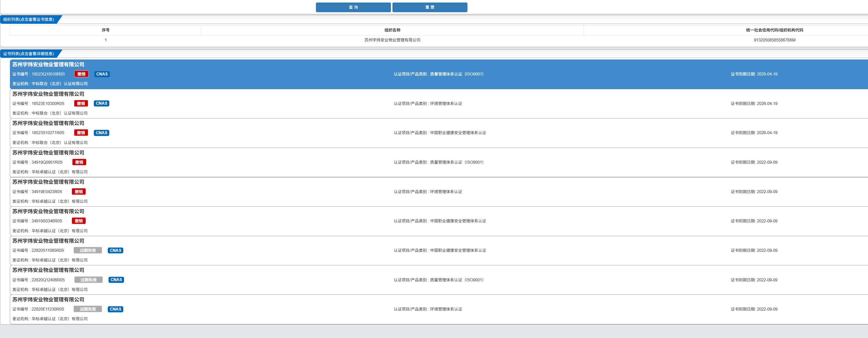Click red 撤销 badge on certificate 18523Q10510R0S
The width and height of the screenshot is (868, 338).
pyautogui.click(x=81, y=74)
